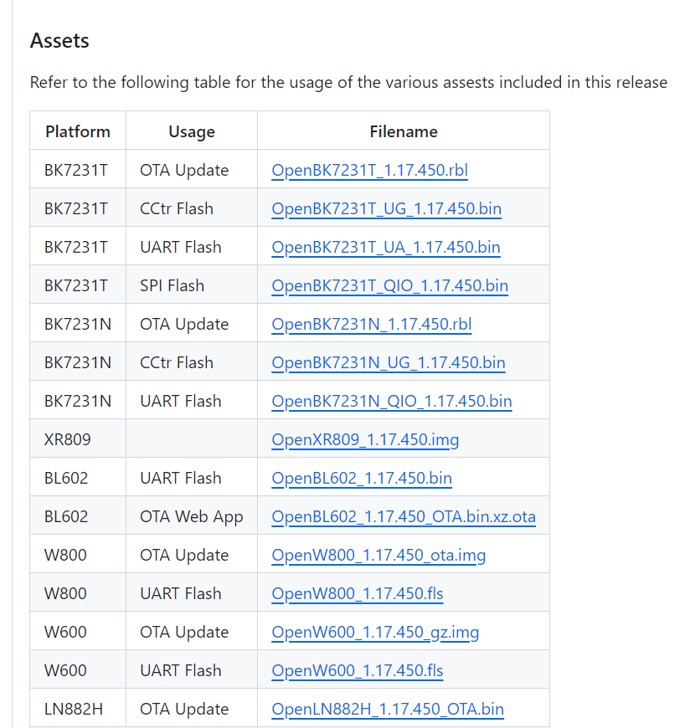Open the OpenBK7231T_1.17.450.rbl link

370,171
